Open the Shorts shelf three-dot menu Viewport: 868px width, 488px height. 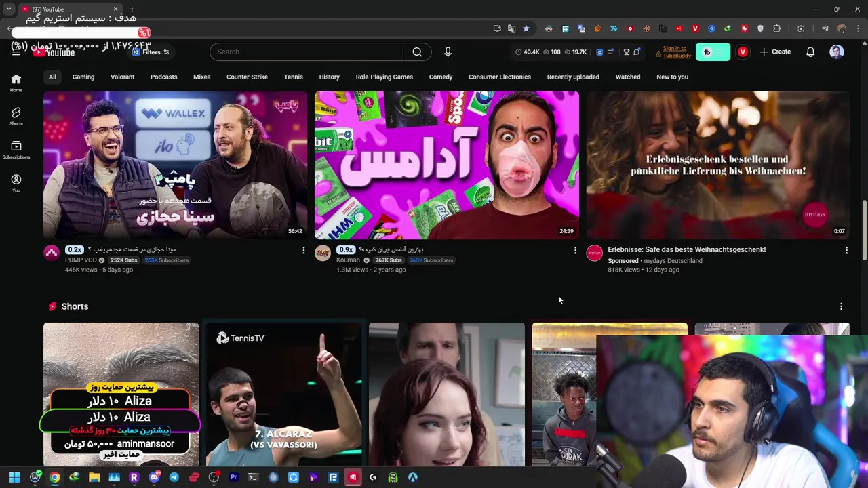(x=841, y=306)
